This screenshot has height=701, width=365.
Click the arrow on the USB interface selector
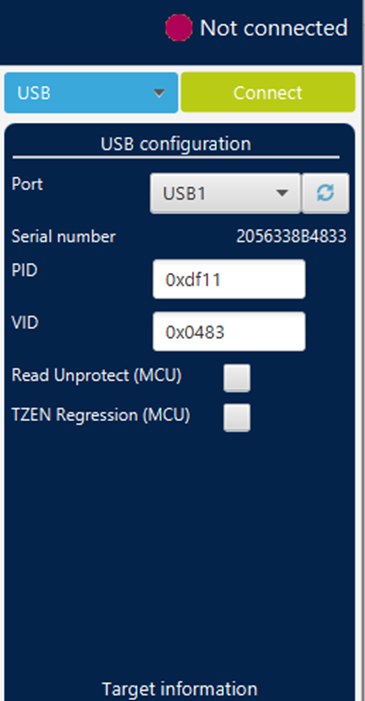159,93
